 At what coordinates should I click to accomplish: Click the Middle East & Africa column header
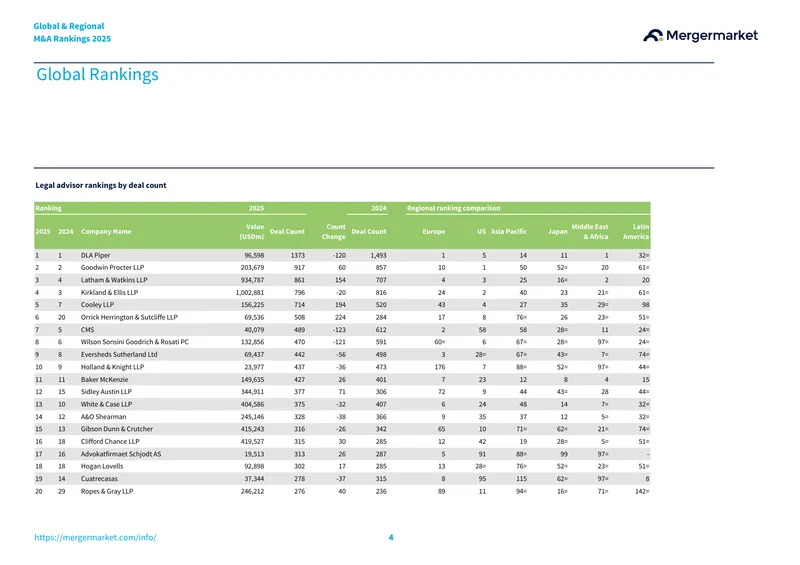tap(589, 231)
